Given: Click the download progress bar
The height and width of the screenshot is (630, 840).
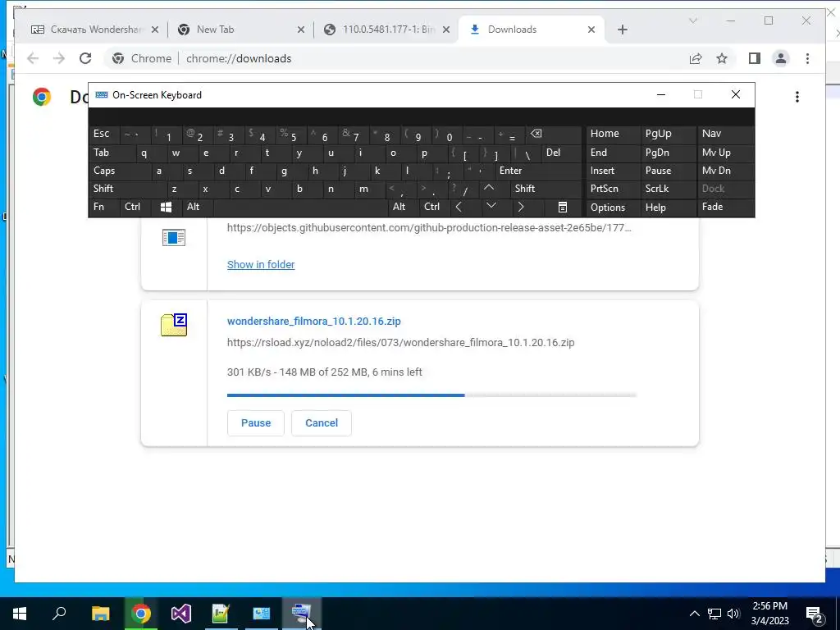Looking at the screenshot, I should [x=431, y=395].
